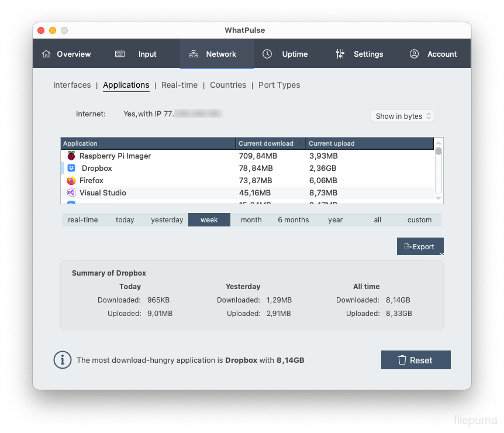Open the Real-time sub-tab
Screen dimensions: 504x433
coord(179,85)
